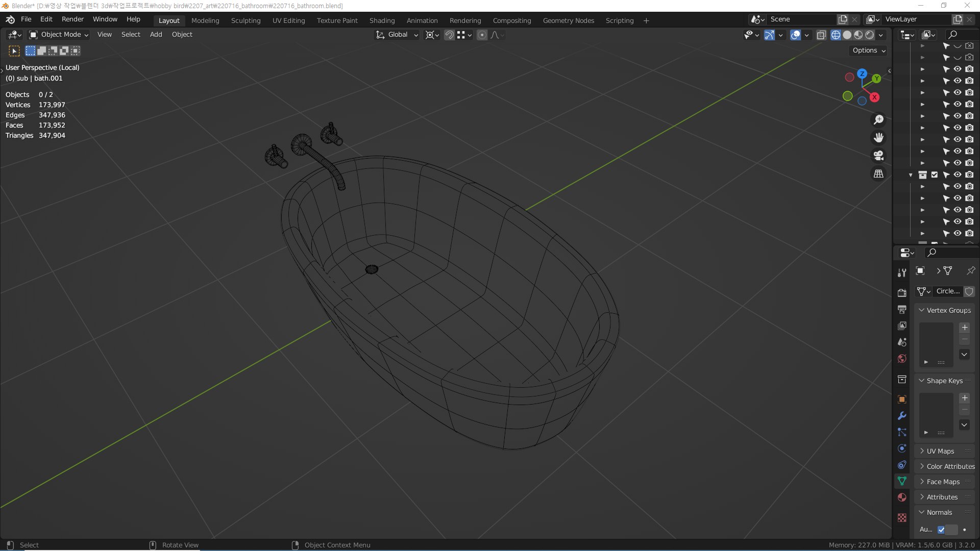The height and width of the screenshot is (551, 980).
Task: Open the Global transform orientation dropdown
Action: [397, 35]
